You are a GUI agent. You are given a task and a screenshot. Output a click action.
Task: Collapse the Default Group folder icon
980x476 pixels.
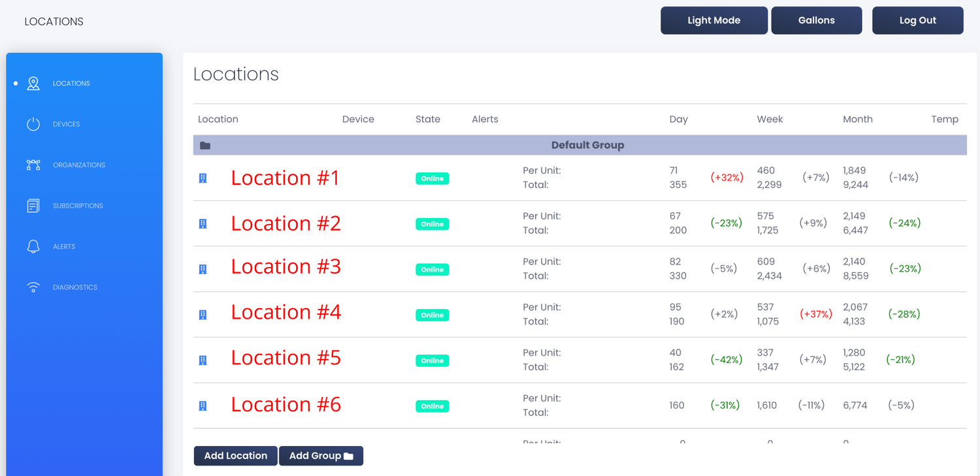[x=205, y=146]
